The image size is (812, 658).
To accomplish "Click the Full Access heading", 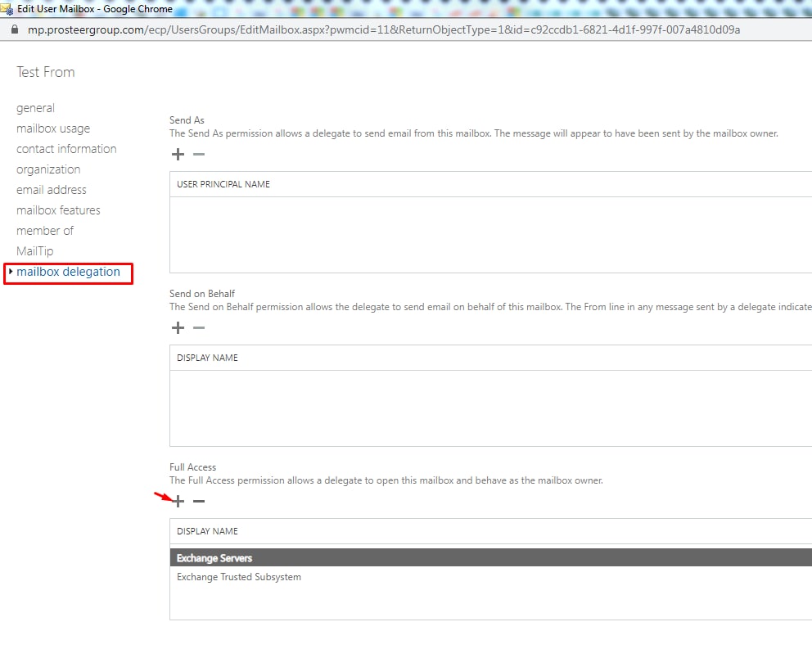I will [x=192, y=467].
